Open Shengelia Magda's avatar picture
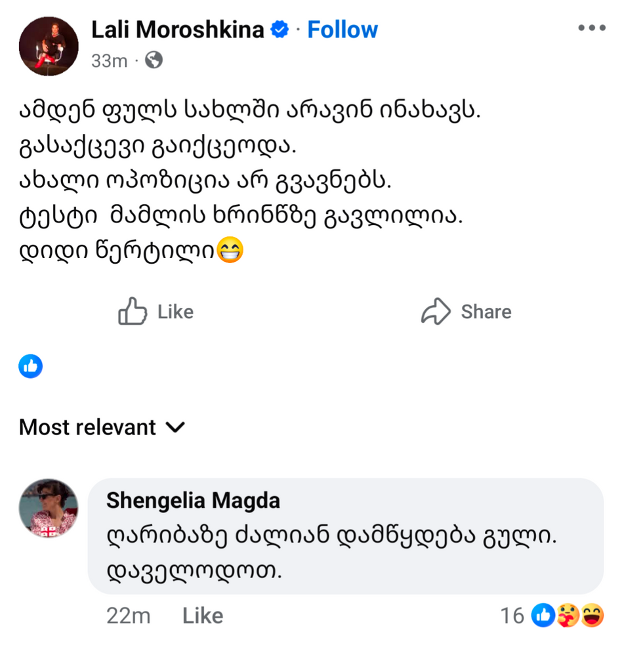Image resolution: width=622 pixels, height=672 pixels. click(49, 509)
